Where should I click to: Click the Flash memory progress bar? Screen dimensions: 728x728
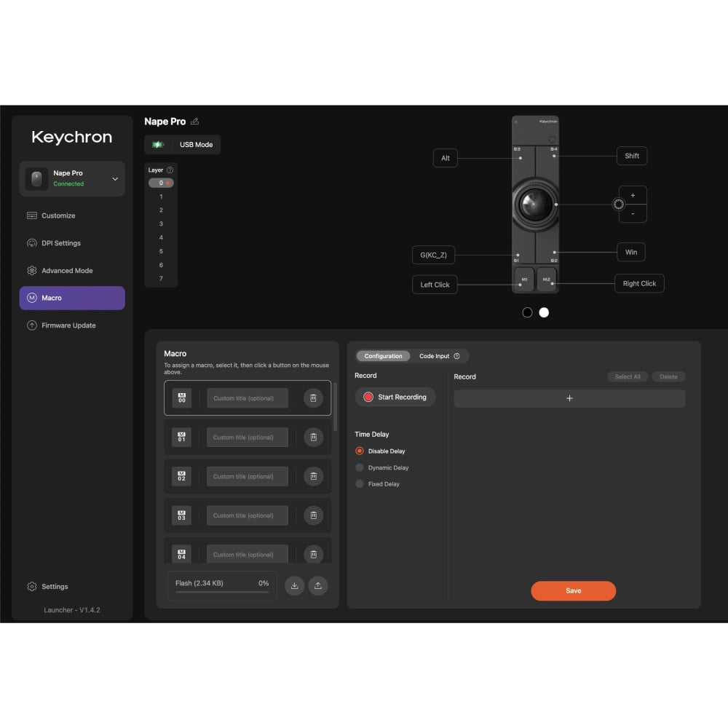click(x=222, y=592)
